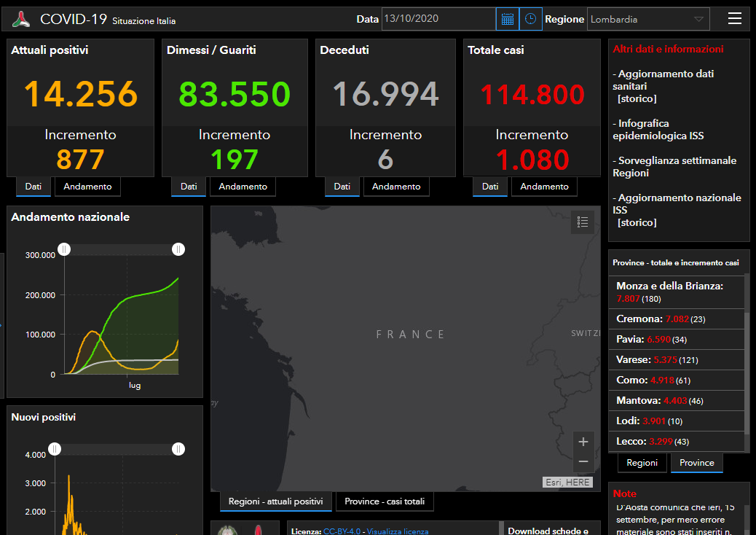Open the hamburger menu

(735, 19)
